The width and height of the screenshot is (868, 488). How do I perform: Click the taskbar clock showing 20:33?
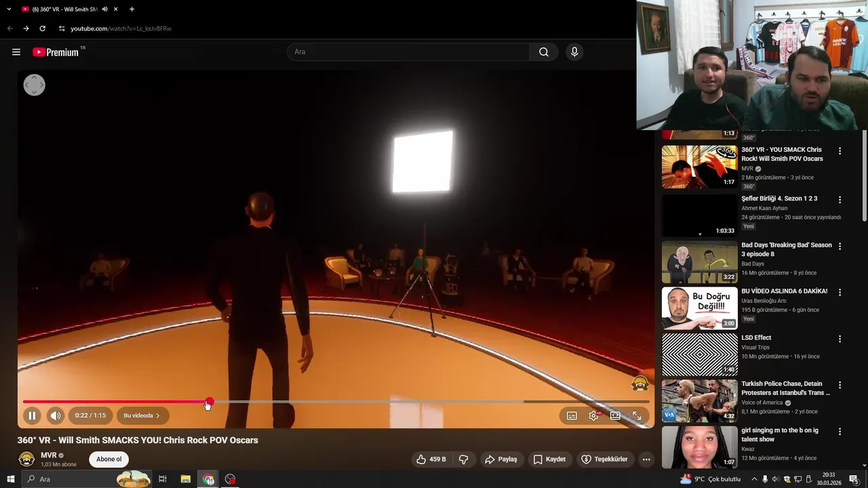829,479
